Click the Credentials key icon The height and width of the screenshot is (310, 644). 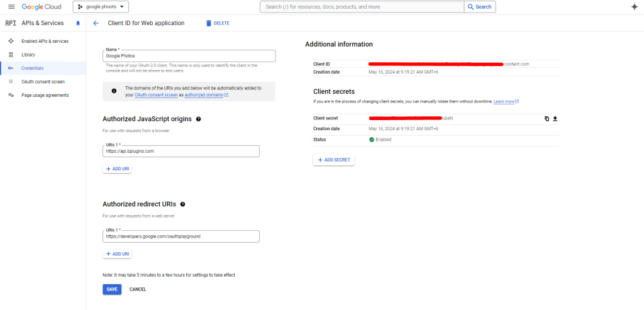click(x=11, y=68)
